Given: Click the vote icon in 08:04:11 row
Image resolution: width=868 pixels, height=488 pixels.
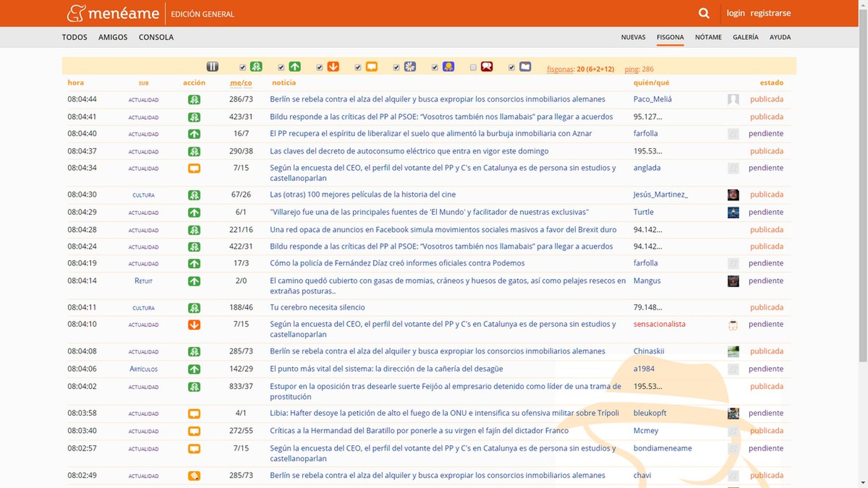Looking at the screenshot, I should pos(194,308).
